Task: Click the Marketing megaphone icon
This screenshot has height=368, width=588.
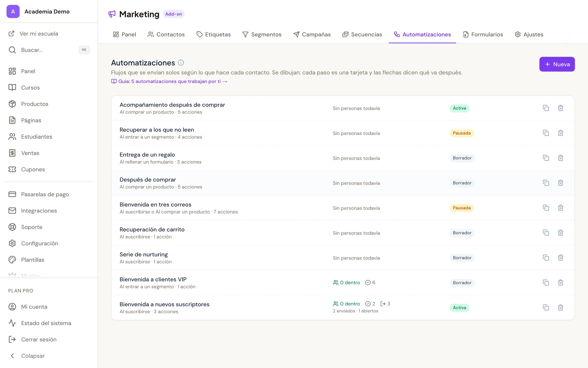Action: [x=112, y=14]
